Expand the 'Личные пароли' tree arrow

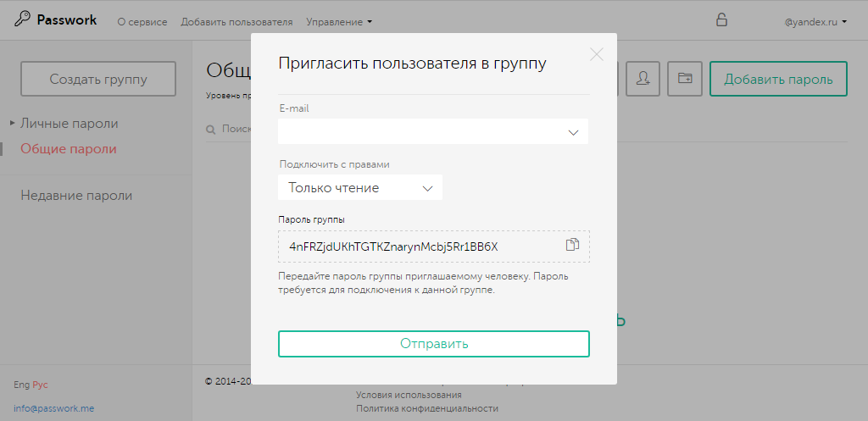pyautogui.click(x=12, y=123)
